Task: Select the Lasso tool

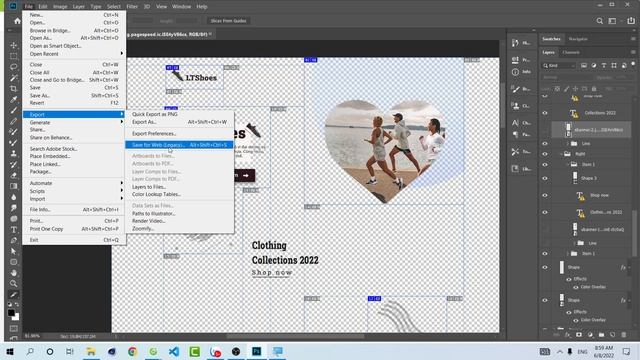Action: (x=14, y=67)
